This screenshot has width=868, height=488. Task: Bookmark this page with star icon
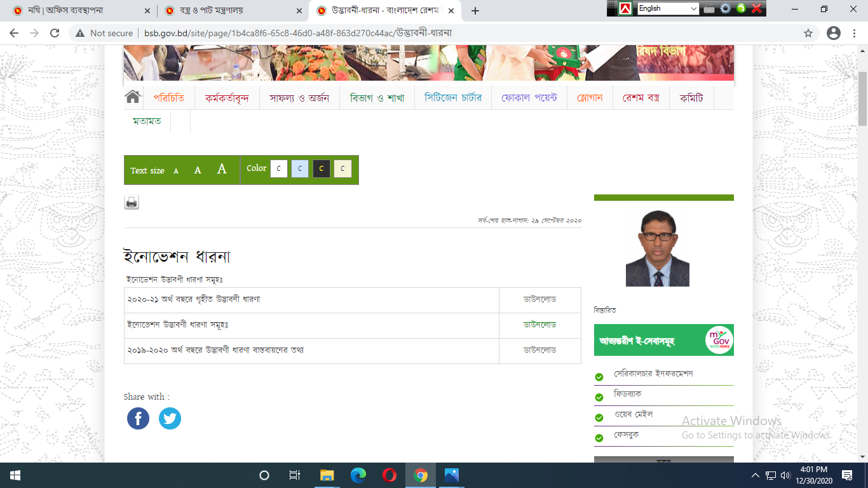tap(808, 33)
